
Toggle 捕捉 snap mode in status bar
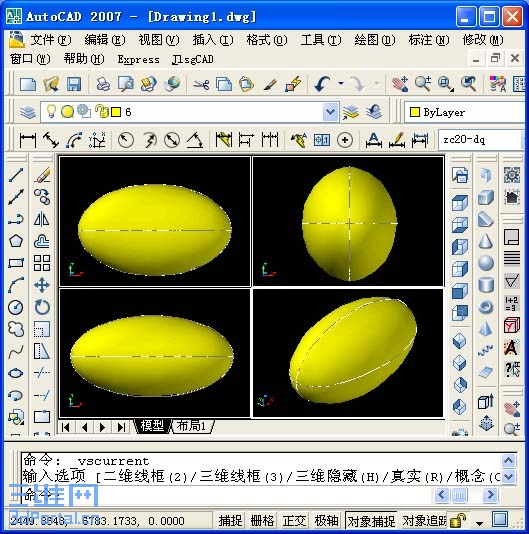231,521
